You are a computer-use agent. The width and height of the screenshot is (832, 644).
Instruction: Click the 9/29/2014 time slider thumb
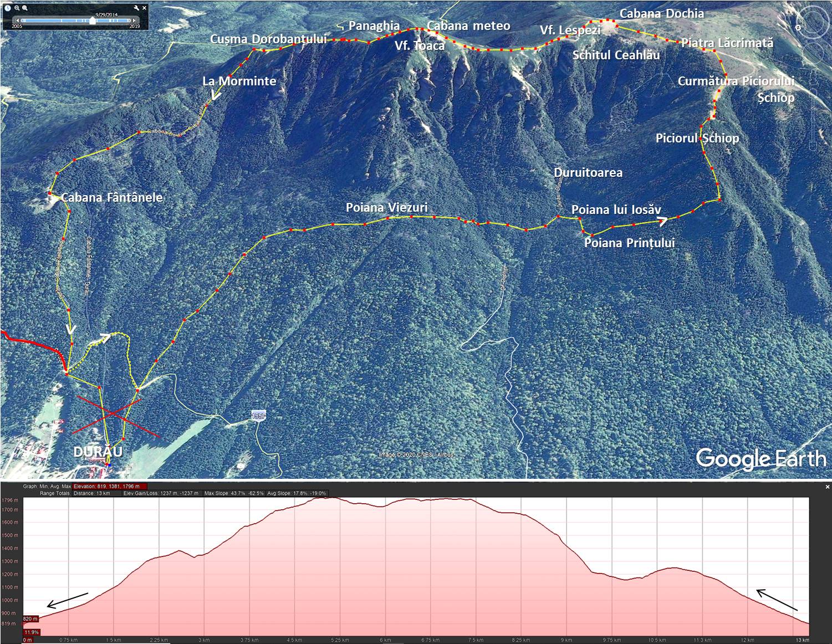(92, 21)
